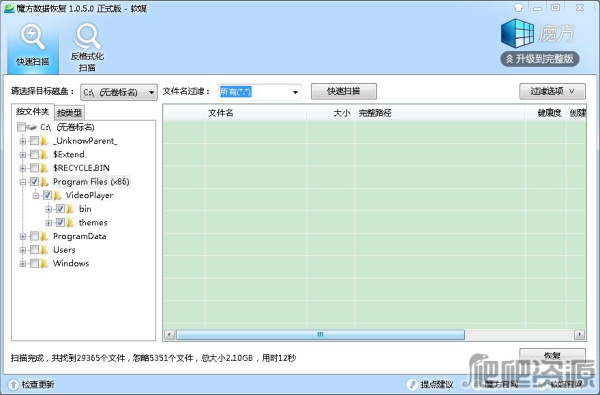The width and height of the screenshot is (600, 395).
Task: Uncheck the Program Files (x86) checkbox
Action: click(34, 182)
